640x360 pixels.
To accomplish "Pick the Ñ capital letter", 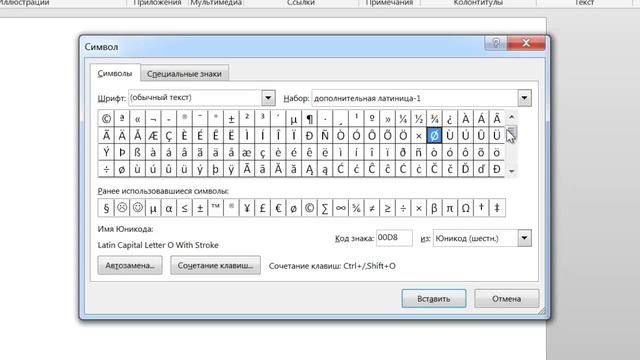I will 325,135.
